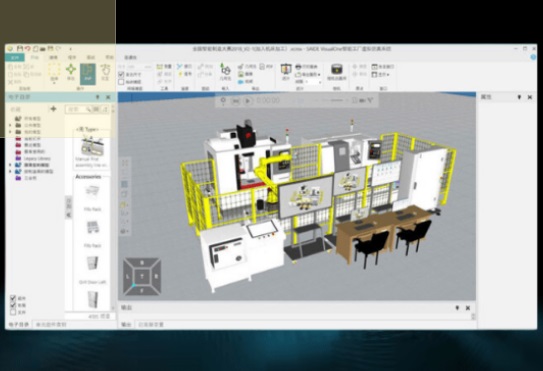543x371 pixels.
Task: Switch to the teal first ribbon tab
Action: tap(15, 58)
